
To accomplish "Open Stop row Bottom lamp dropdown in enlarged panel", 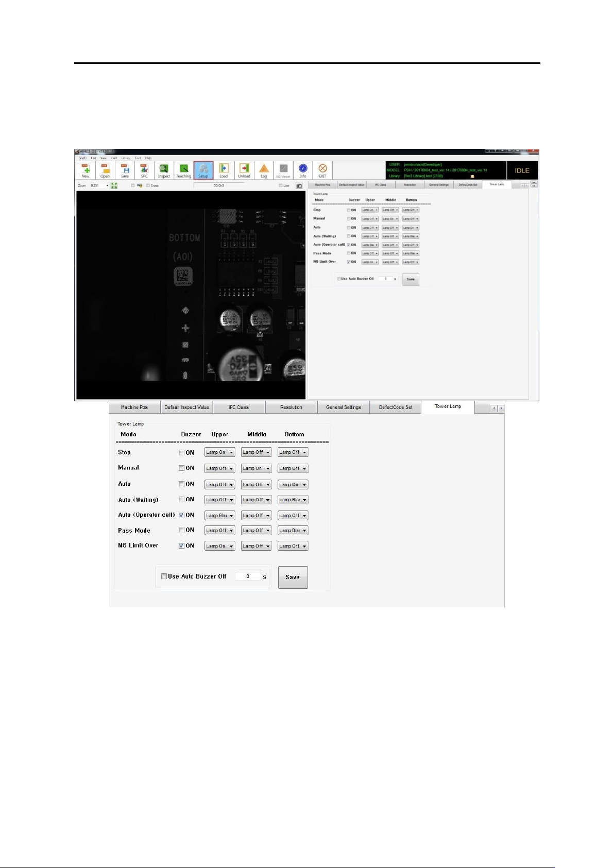I will click(x=293, y=452).
